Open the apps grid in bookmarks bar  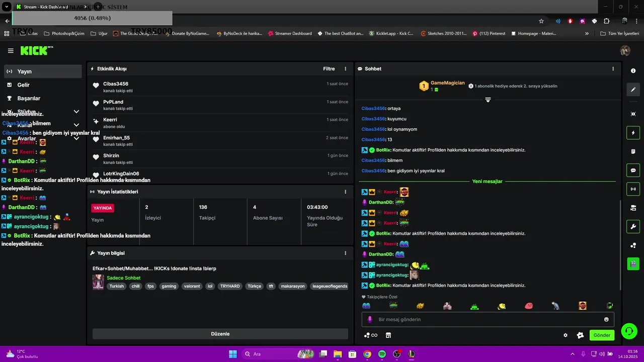point(7,33)
